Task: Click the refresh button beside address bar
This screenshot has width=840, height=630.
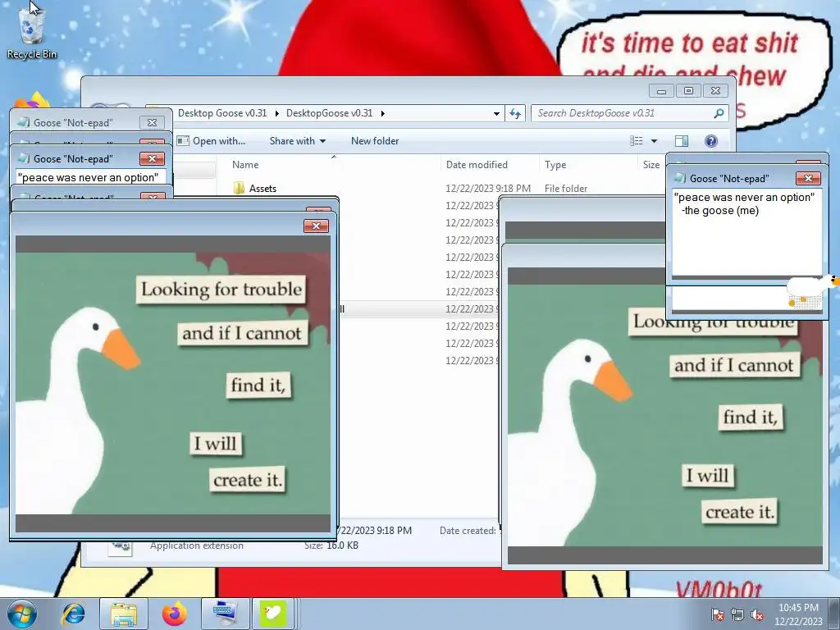Action: pos(515,113)
